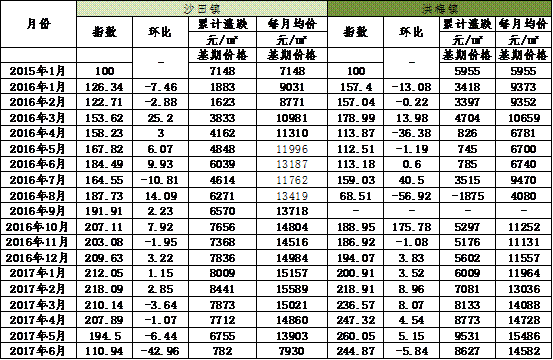This screenshot has width=553, height=360.
Task: Select the 68.51 index cell
Action: [x=356, y=196]
